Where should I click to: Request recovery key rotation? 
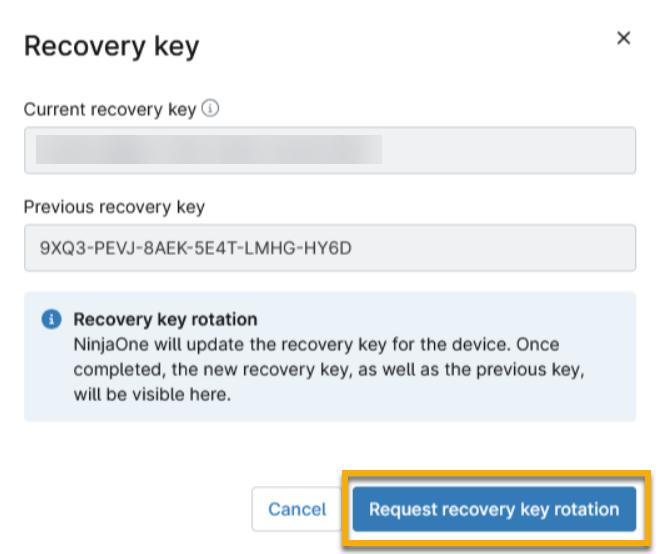494,509
